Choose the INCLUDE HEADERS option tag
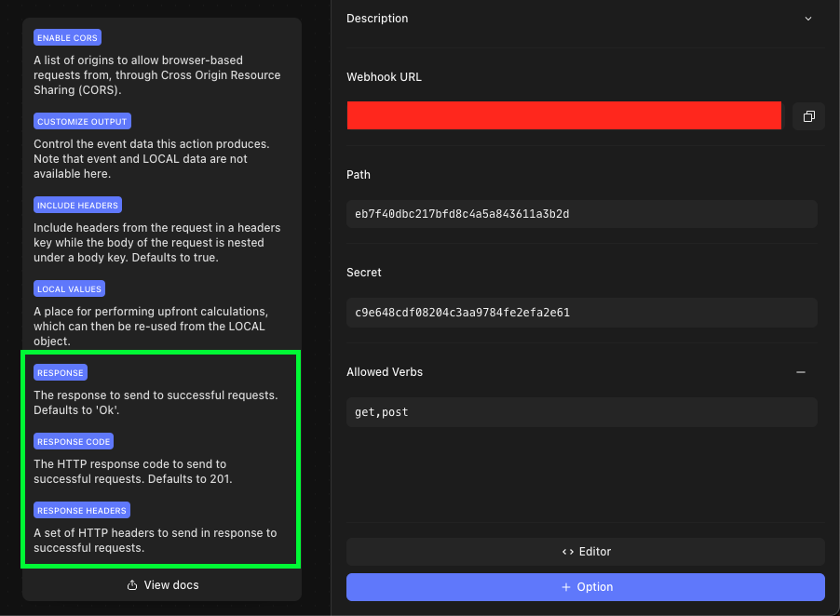 [77, 205]
